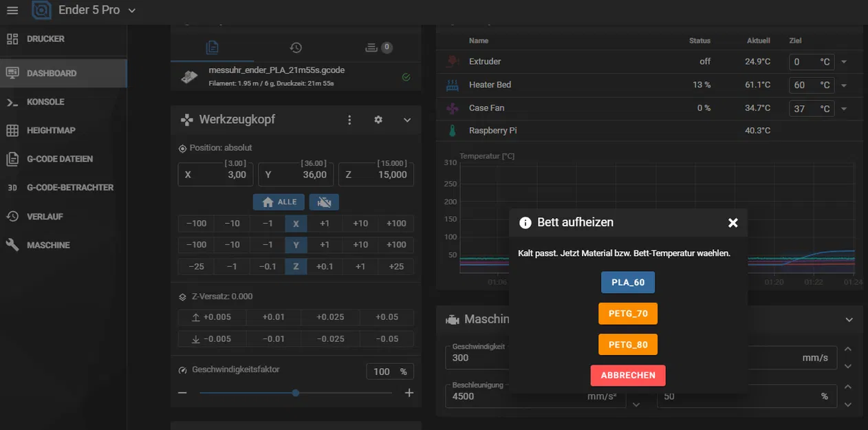Collapse the Maschine limits panel

[849, 320]
